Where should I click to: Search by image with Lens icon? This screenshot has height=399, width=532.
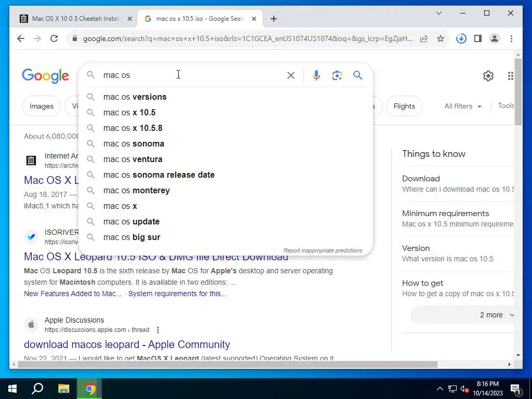click(x=337, y=75)
